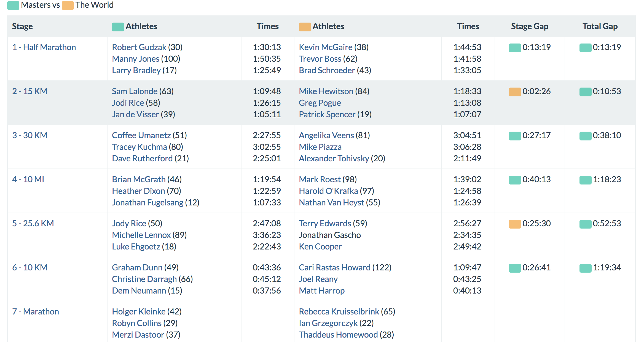
Task: Open Robert Gudzak's athlete profile
Action: pyautogui.click(x=139, y=47)
